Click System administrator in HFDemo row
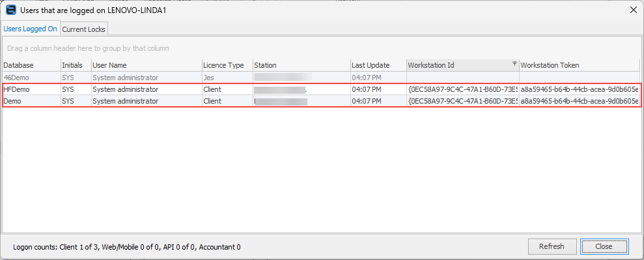Viewport: 644px width, 260px height. tap(147, 89)
